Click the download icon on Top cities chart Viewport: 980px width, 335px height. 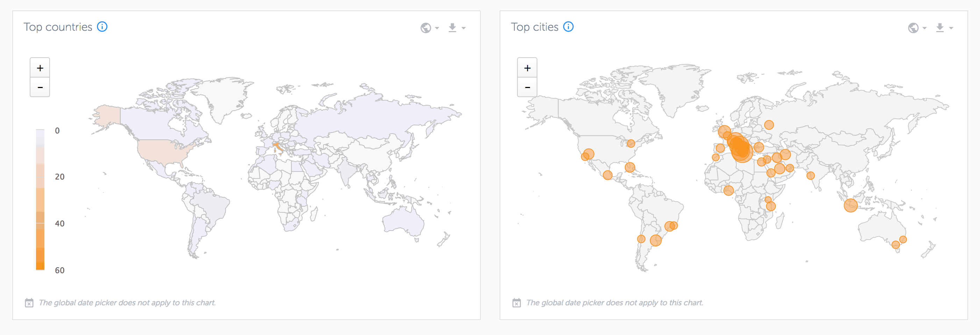pos(940,27)
